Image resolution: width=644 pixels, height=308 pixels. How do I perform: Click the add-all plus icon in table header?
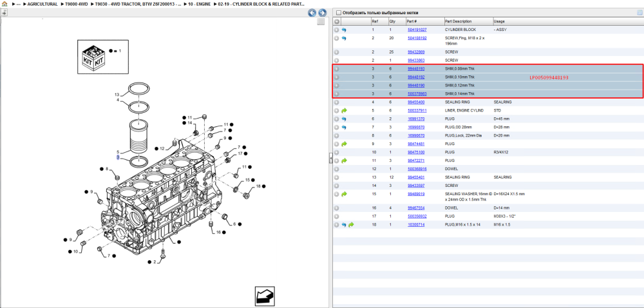tap(337, 21)
